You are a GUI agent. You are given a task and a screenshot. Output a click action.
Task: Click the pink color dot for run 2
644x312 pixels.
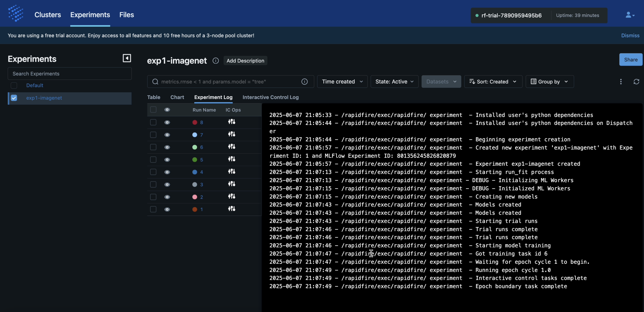pyautogui.click(x=195, y=197)
